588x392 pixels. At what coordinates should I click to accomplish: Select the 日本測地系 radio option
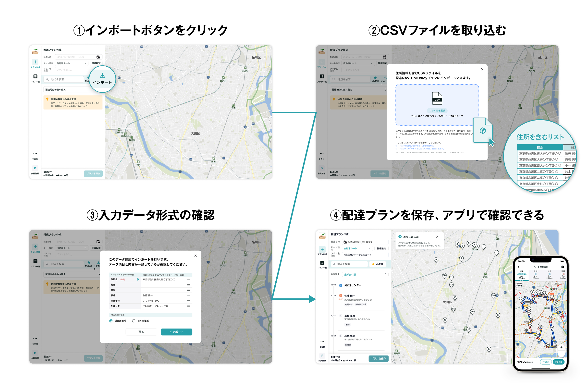point(134,321)
